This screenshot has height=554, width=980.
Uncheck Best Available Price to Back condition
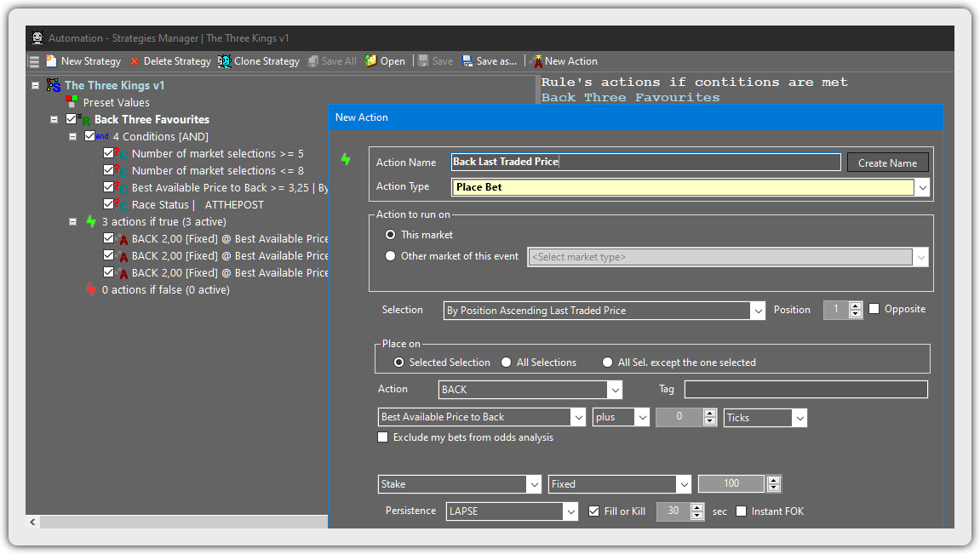(x=109, y=186)
